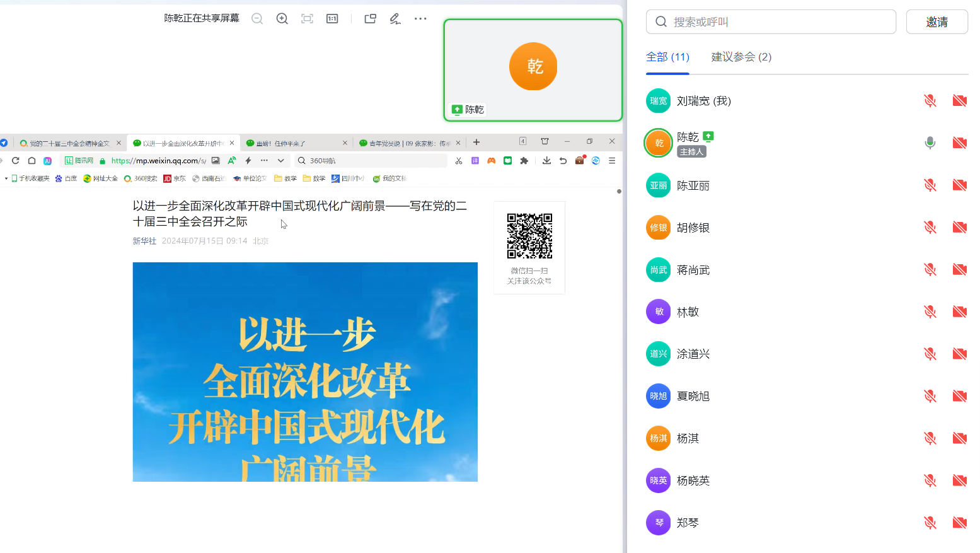Open the browser hamburger menu
The height and width of the screenshot is (553, 980).
(x=612, y=161)
